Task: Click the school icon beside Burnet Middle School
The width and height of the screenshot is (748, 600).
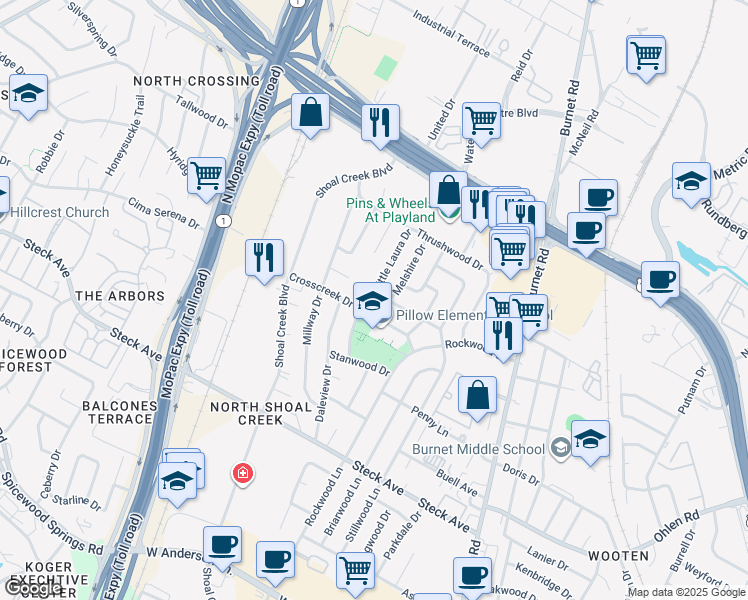Action: pos(590,438)
